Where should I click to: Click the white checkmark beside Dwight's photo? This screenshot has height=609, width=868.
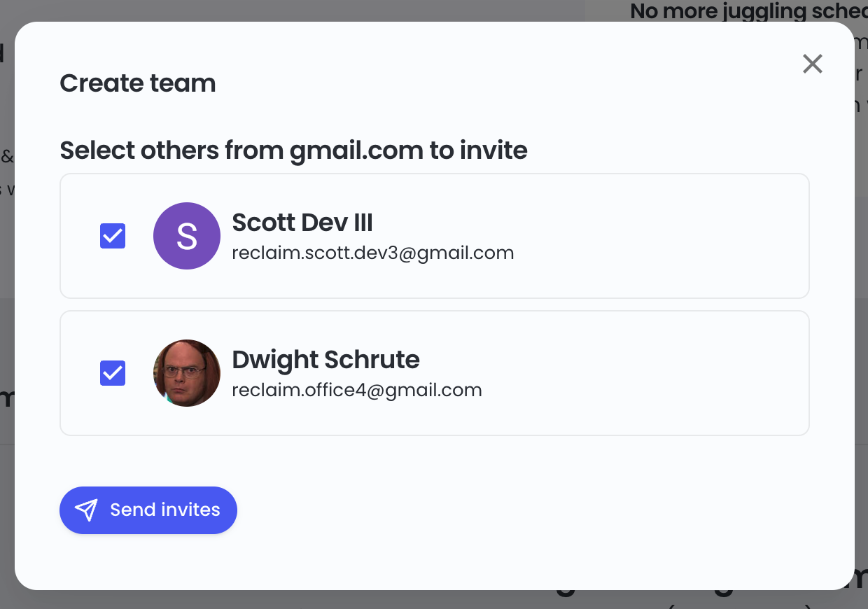[113, 373]
